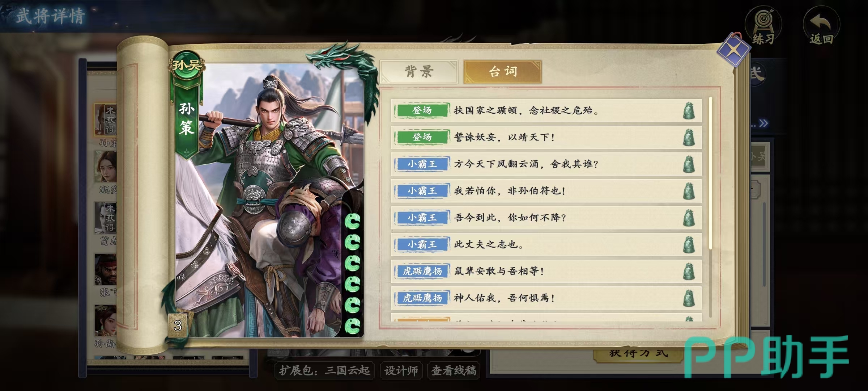The width and height of the screenshot is (868, 391).
Task: Click the voice lines list scrollbar
Action: point(710,206)
